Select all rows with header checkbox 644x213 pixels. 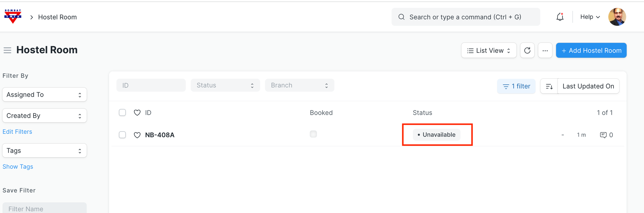(122, 113)
